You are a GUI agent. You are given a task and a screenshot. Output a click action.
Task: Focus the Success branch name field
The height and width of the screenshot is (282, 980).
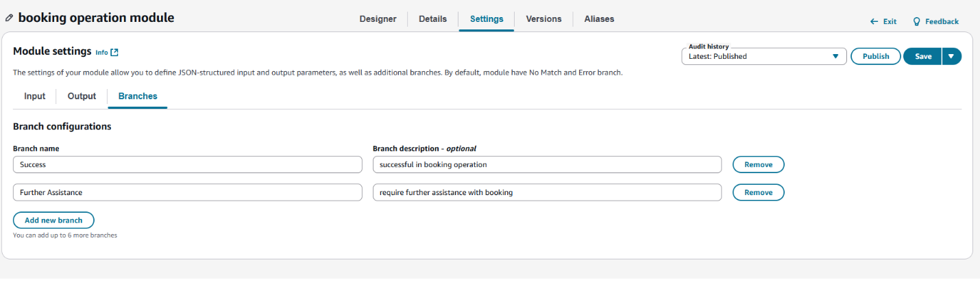(187, 165)
